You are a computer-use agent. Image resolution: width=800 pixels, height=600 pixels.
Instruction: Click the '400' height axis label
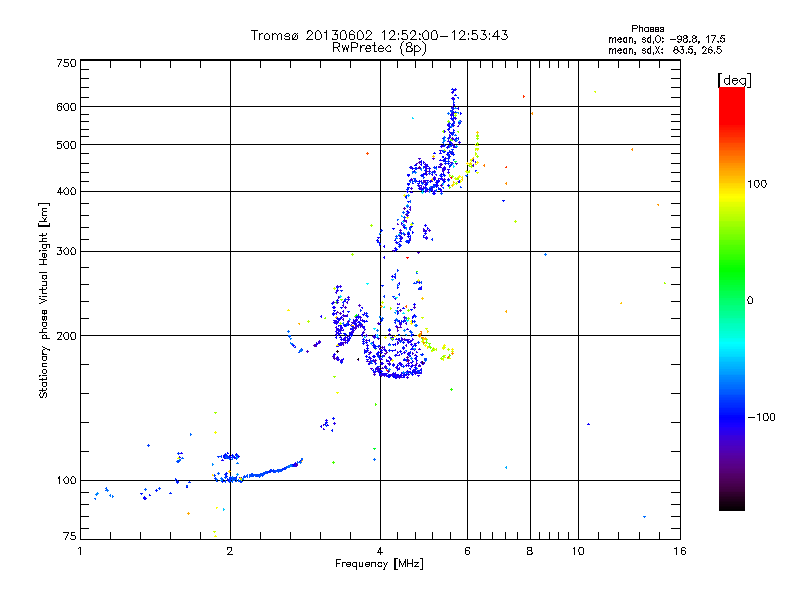66,192
